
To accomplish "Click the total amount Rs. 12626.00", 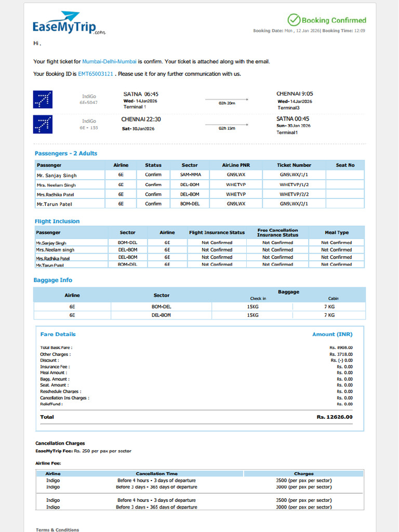I will pos(335,417).
